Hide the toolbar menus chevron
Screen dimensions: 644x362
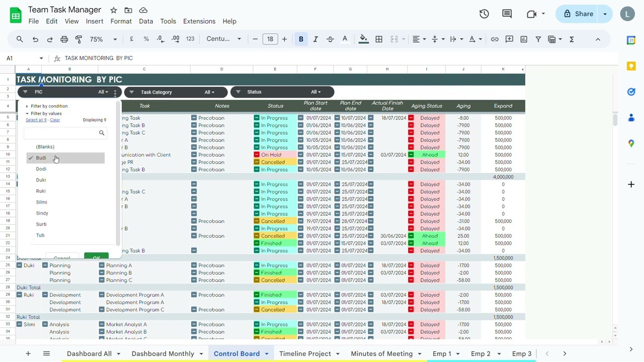[598, 39]
